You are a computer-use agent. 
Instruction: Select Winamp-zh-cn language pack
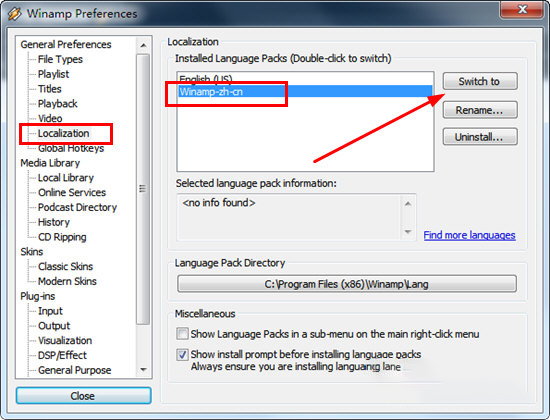point(305,92)
